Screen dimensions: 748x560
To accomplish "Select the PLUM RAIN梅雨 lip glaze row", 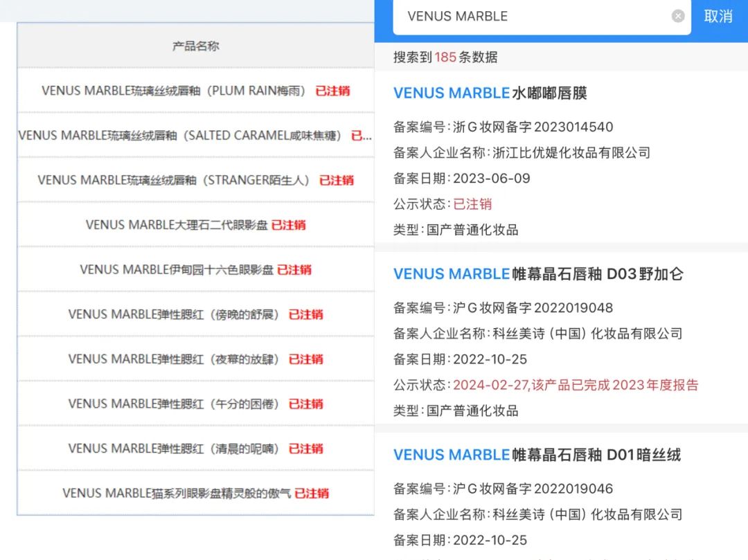I will point(173,91).
